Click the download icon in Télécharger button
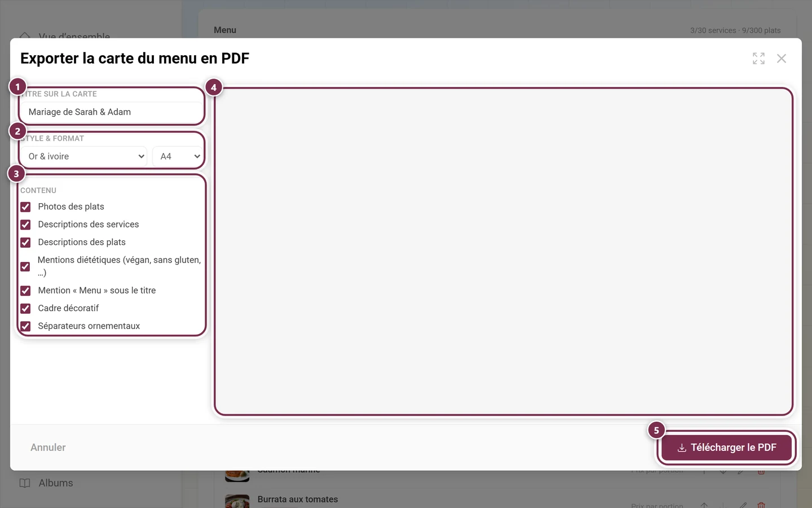Image resolution: width=812 pixels, height=508 pixels. click(682, 448)
